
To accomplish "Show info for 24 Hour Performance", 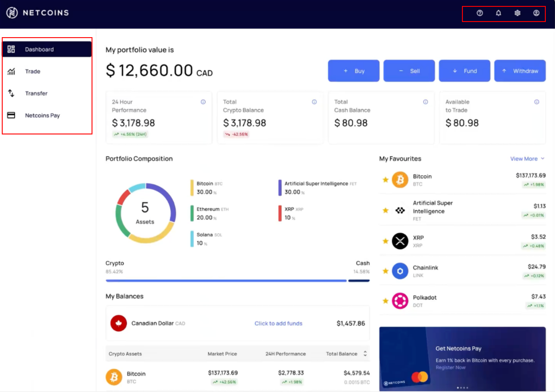I will click(203, 102).
